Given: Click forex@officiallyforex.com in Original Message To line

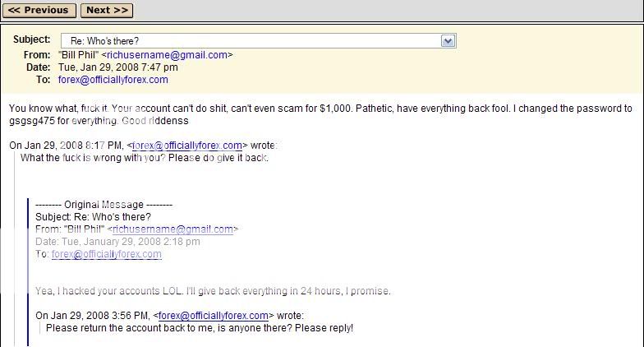Looking at the screenshot, I should [107, 254].
